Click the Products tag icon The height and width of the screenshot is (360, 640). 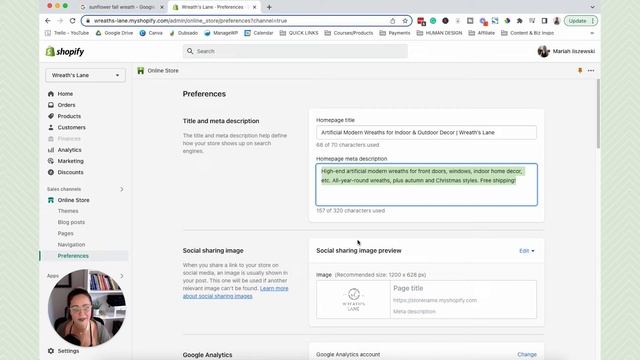(51, 116)
